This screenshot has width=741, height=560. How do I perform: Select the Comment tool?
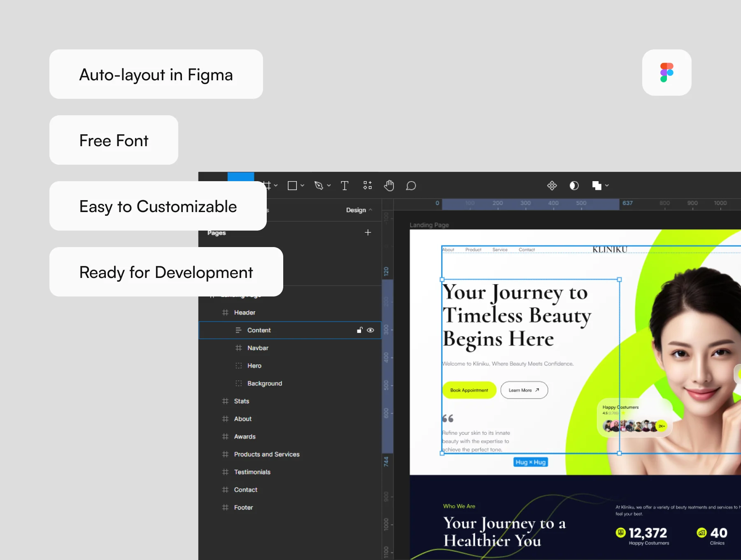[x=411, y=186]
